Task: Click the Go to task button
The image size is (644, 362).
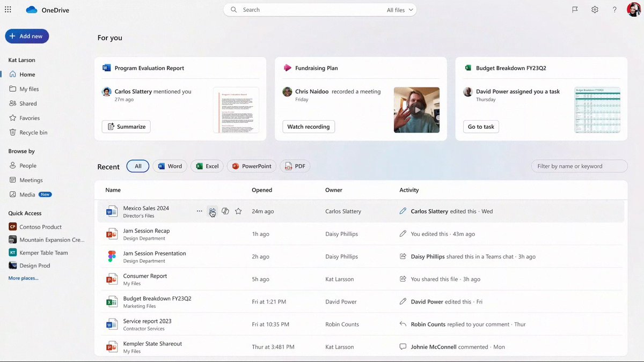Action: pyautogui.click(x=481, y=127)
